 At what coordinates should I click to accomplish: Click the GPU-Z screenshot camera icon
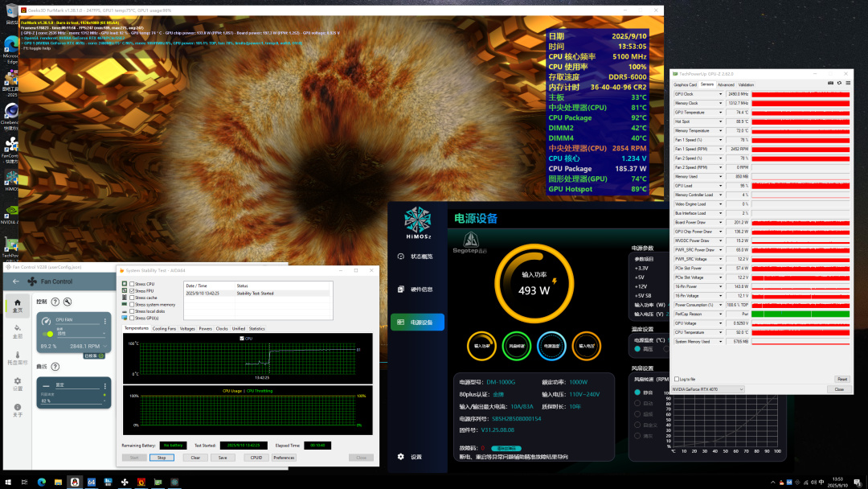point(829,83)
